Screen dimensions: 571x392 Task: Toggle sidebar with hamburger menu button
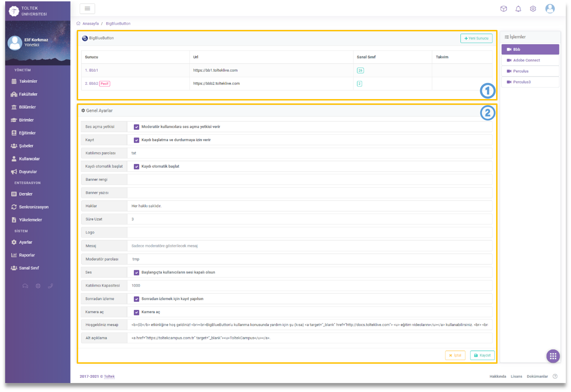[87, 9]
